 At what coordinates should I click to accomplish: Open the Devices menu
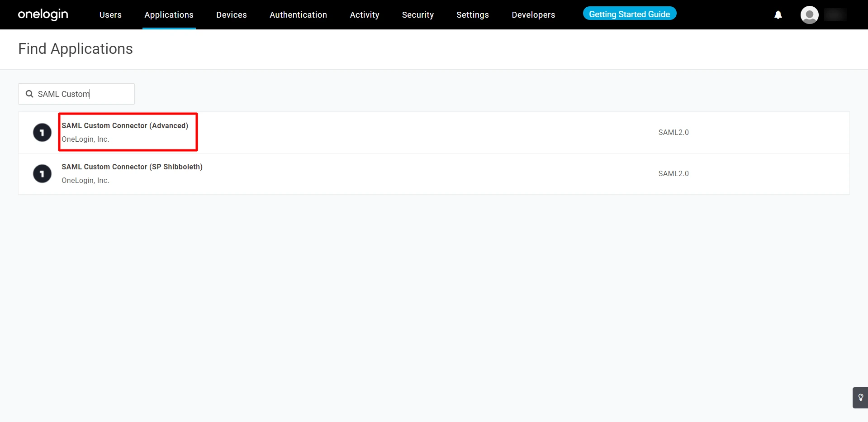tap(232, 15)
